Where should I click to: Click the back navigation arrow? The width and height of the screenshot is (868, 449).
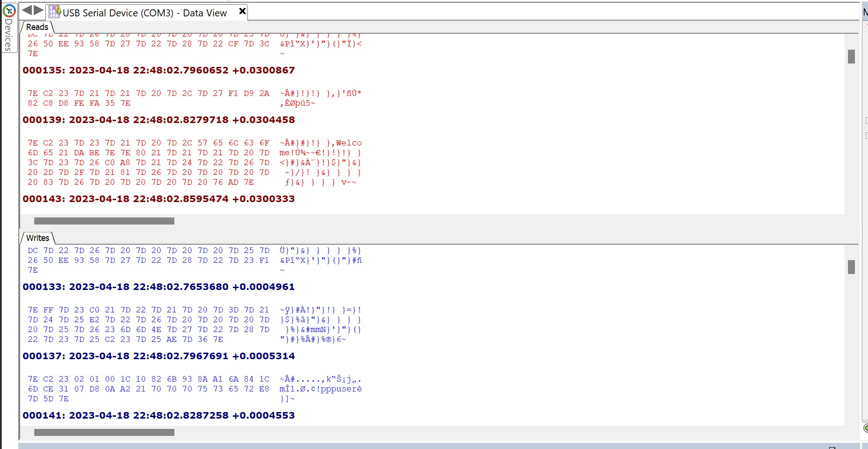(x=27, y=10)
